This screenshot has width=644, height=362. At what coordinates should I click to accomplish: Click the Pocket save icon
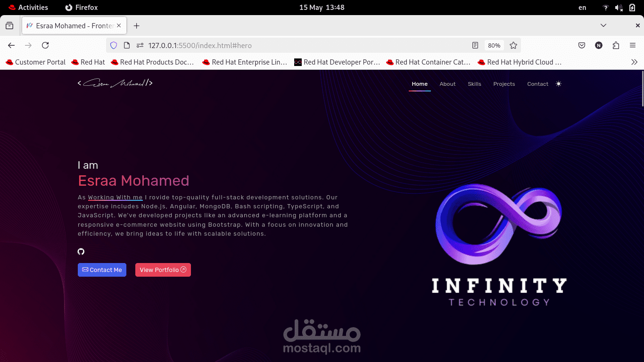tap(582, 45)
